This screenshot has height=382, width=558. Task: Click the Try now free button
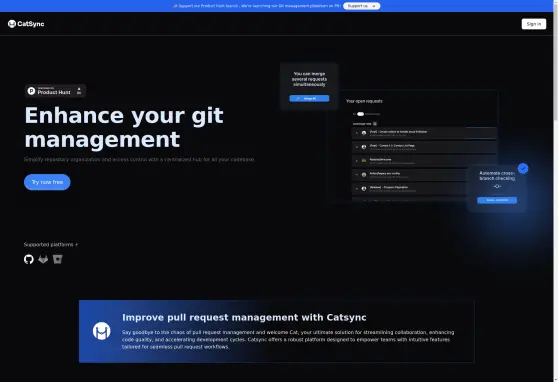point(47,182)
